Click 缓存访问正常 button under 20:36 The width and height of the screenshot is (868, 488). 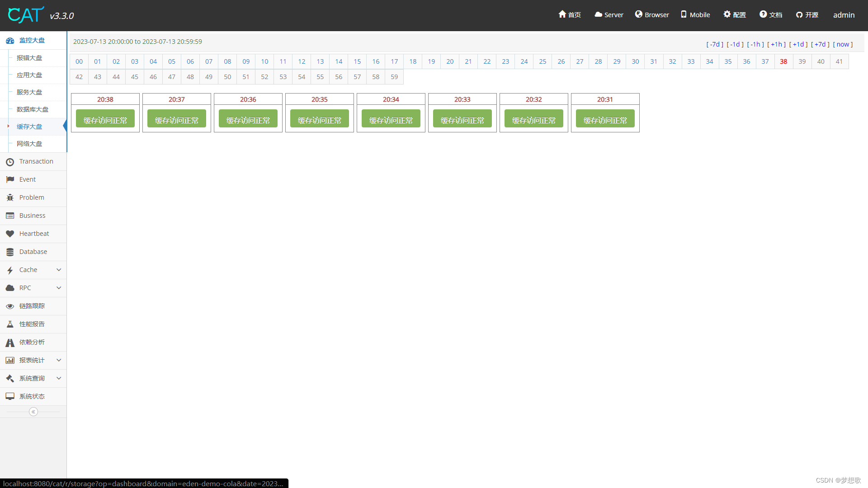(x=248, y=119)
